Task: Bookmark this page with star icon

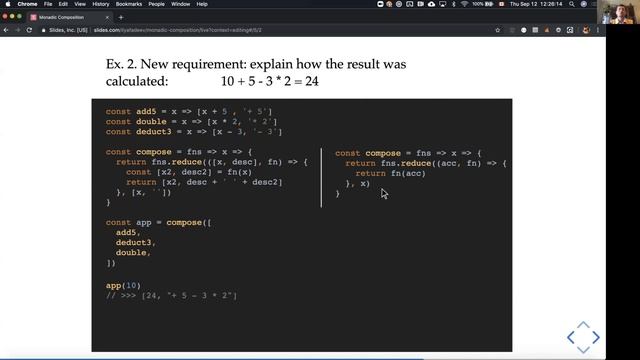Action: (x=498, y=30)
